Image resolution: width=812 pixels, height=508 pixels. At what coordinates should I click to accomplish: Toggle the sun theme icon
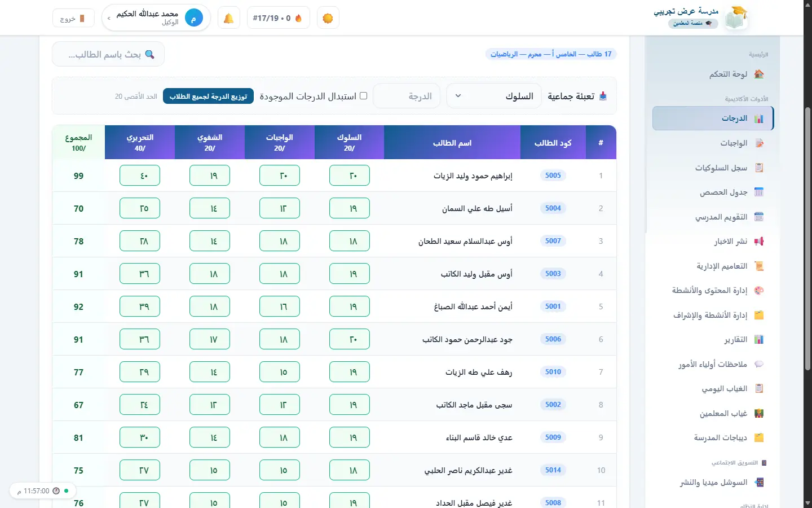pyautogui.click(x=328, y=18)
